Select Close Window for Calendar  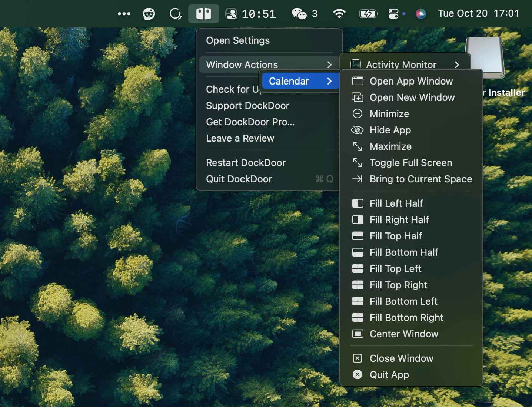coord(411,358)
